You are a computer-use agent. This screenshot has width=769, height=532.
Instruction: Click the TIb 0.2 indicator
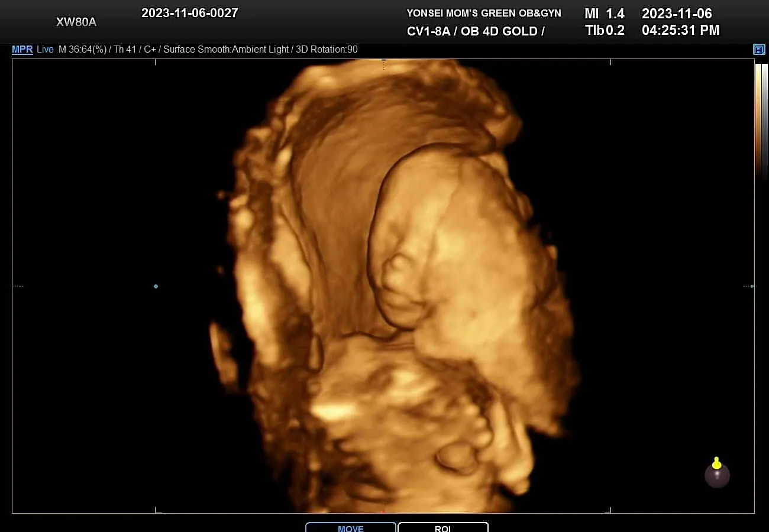click(x=605, y=31)
